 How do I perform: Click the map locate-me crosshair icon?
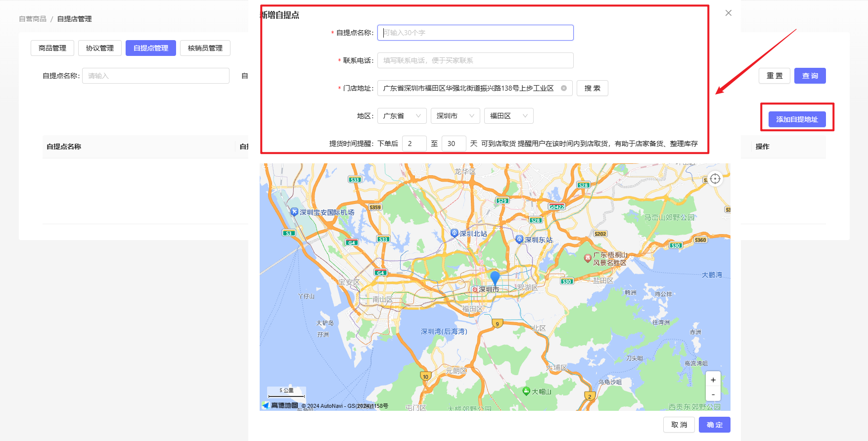coord(715,179)
